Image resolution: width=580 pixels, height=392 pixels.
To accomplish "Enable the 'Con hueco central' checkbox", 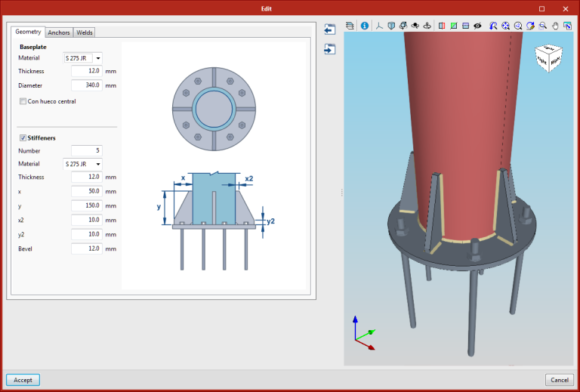I will [x=23, y=101].
